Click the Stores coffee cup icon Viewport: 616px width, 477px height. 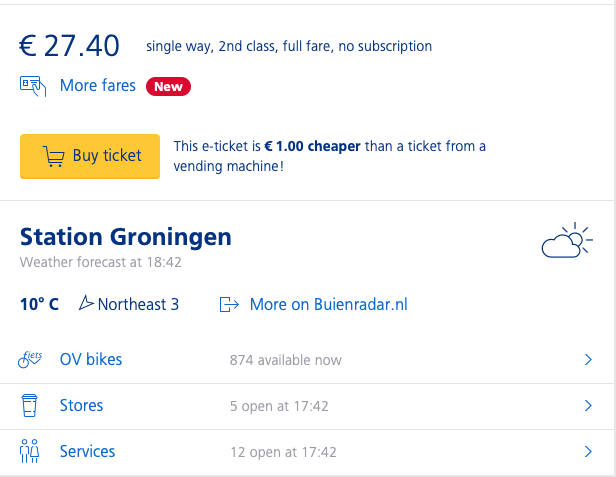pyautogui.click(x=29, y=406)
